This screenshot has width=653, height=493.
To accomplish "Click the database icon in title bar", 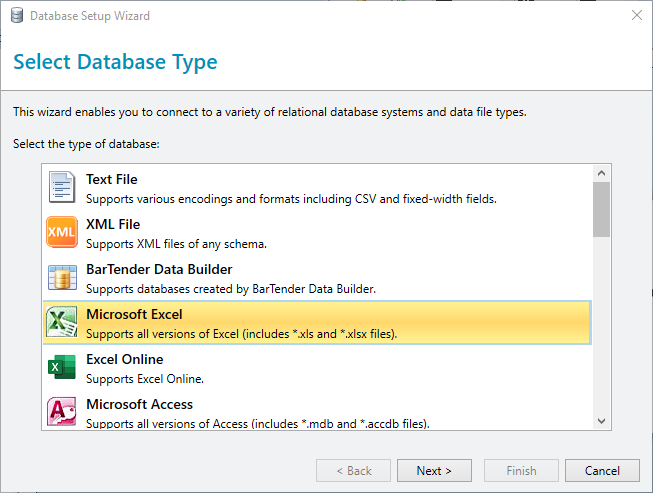I will click(x=17, y=16).
